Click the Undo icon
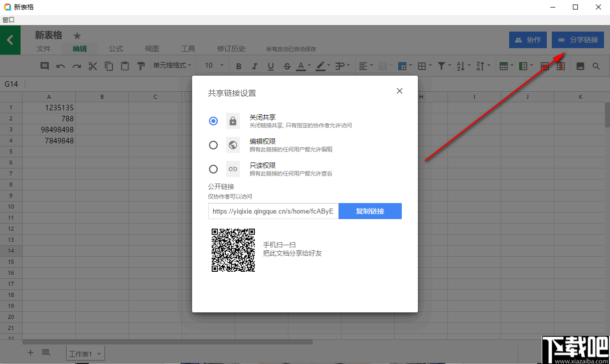610x364 pixels. [60, 66]
